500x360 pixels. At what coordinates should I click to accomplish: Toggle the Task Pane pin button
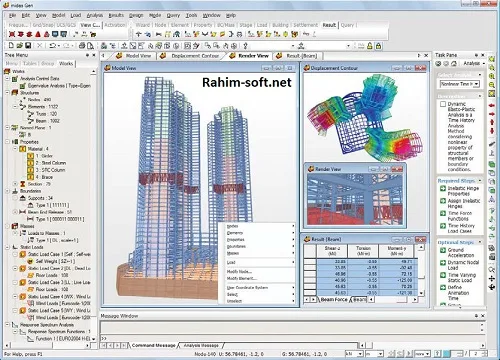(476, 55)
